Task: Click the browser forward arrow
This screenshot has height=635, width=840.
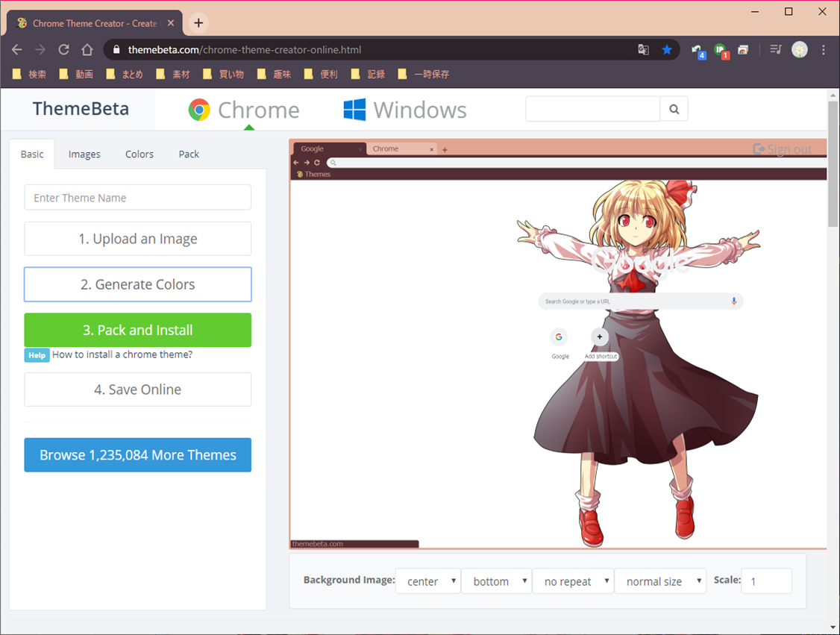Action: pos(40,50)
